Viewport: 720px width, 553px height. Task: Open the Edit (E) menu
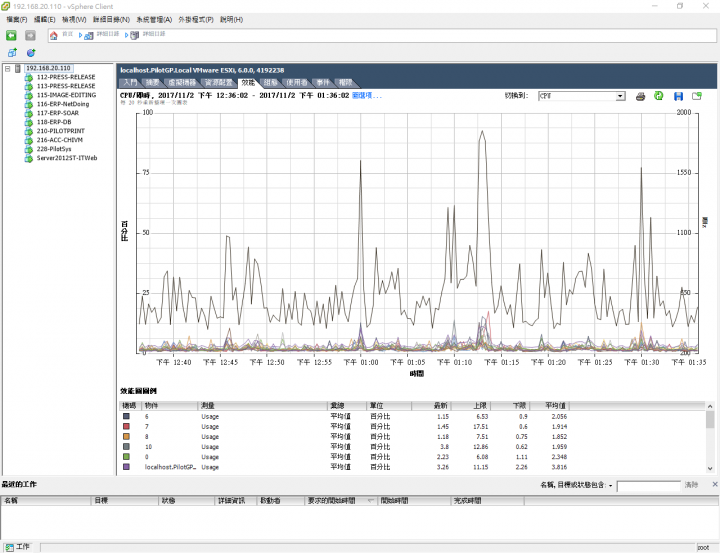click(45, 19)
